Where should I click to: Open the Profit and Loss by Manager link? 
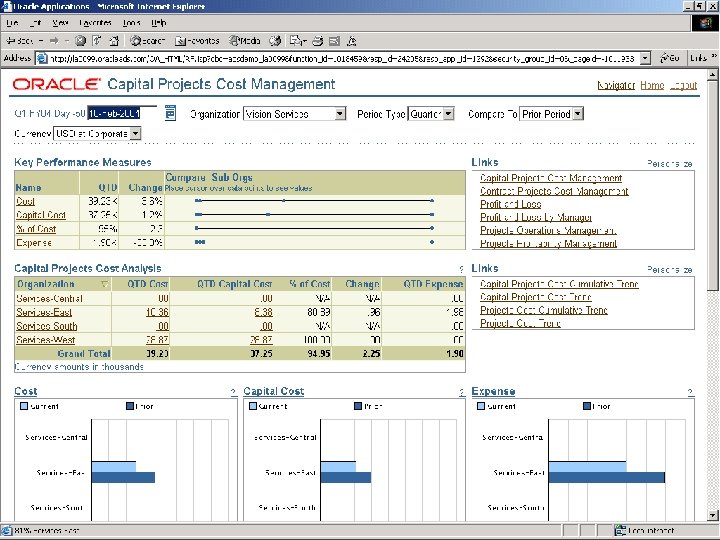tap(536, 217)
